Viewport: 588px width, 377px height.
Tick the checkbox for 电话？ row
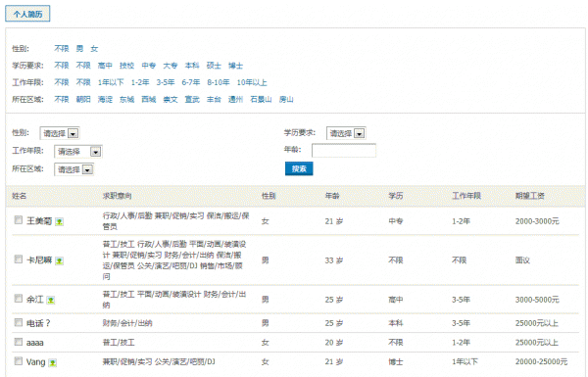coord(19,322)
